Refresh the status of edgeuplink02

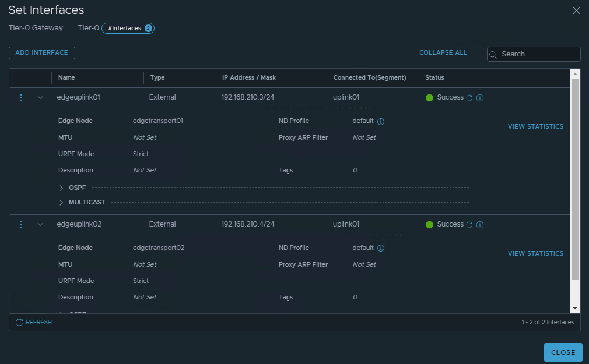(469, 225)
